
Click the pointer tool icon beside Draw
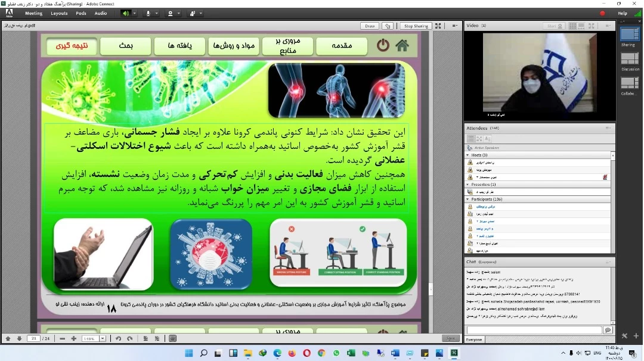click(388, 26)
